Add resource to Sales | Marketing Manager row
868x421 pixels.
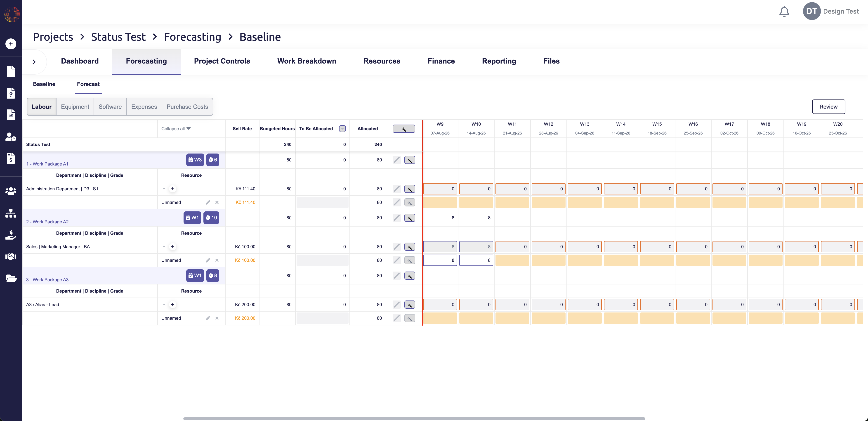172,247
